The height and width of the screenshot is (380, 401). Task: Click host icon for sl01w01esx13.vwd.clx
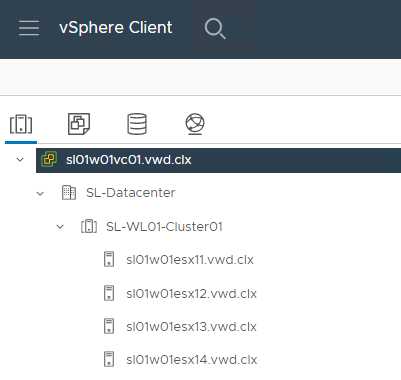[109, 326]
